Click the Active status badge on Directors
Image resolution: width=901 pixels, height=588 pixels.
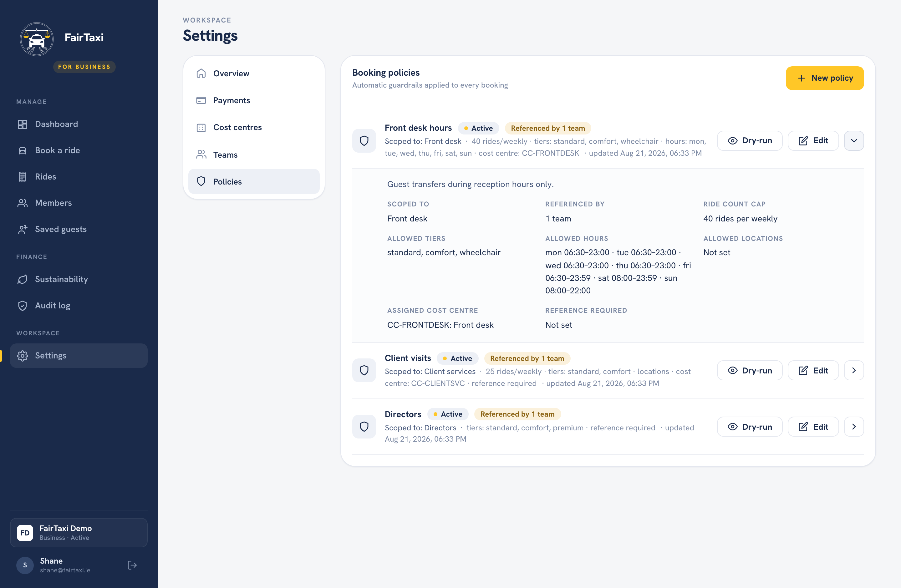click(x=448, y=414)
